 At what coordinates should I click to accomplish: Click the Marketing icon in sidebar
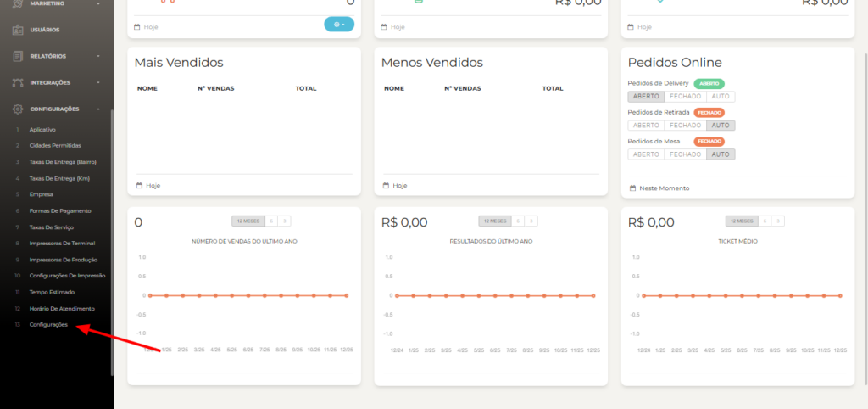18,4
